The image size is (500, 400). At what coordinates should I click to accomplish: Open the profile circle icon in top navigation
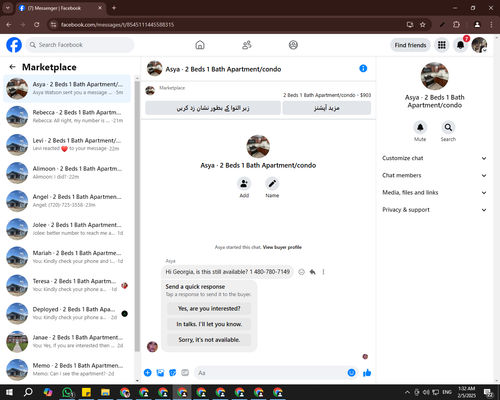pos(293,45)
